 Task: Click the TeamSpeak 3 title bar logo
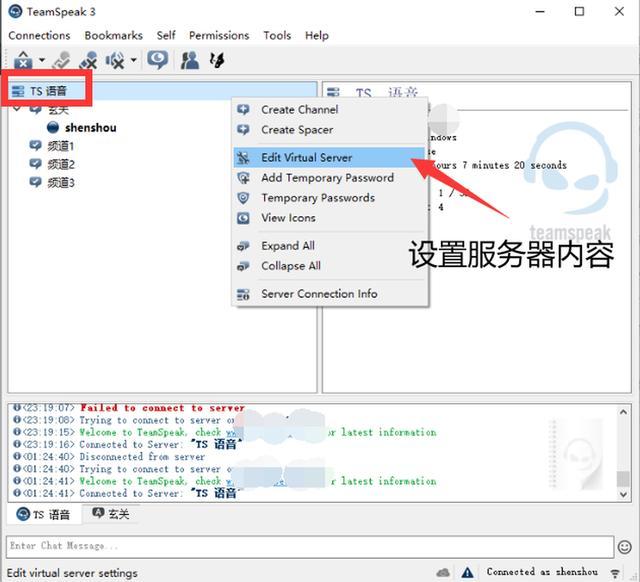pyautogui.click(x=15, y=11)
